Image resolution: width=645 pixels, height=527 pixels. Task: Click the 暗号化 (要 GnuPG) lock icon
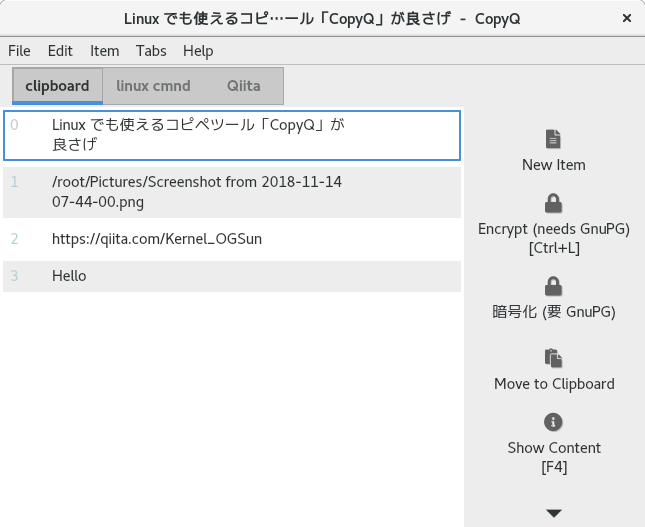point(553,286)
